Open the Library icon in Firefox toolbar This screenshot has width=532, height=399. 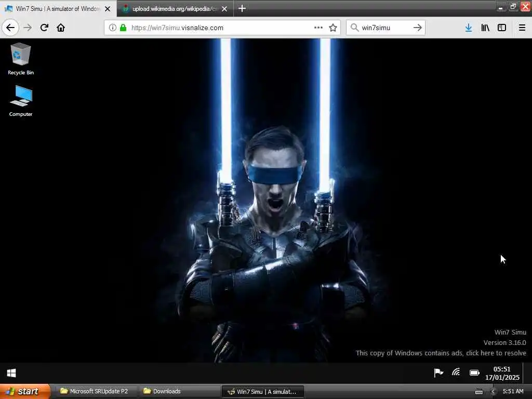[x=485, y=28]
